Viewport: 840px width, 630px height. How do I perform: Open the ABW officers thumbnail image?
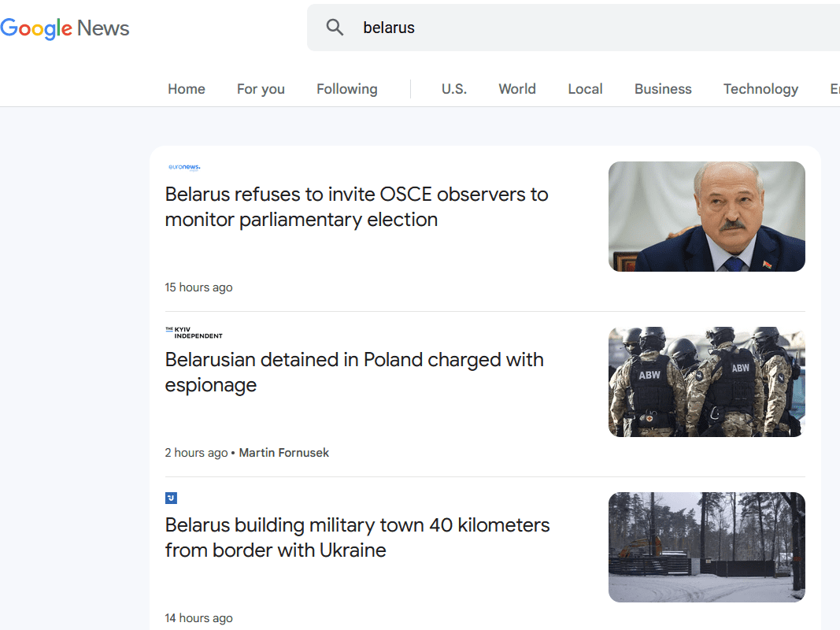[707, 382]
